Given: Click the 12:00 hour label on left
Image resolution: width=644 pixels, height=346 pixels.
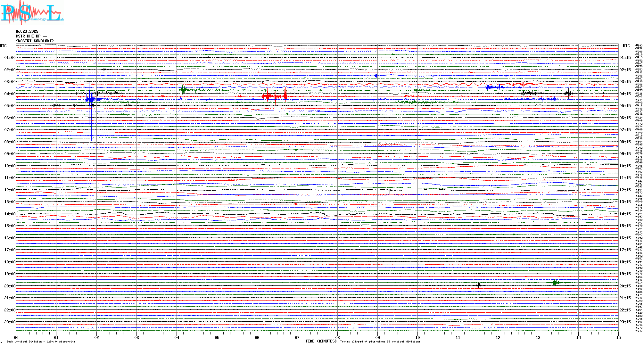Looking at the screenshot, I should click(x=10, y=190).
